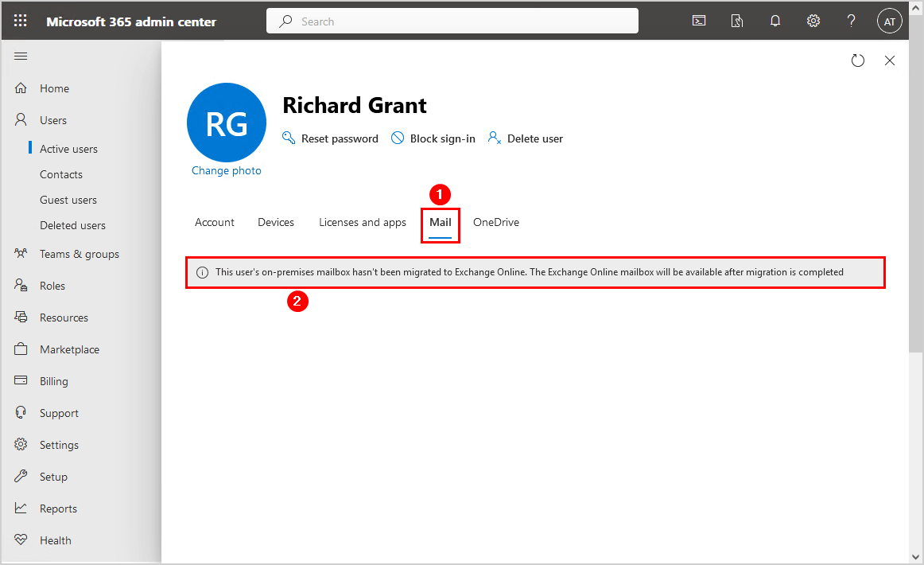Click the Reset password action
Screen dimensions: 924x565
331,138
